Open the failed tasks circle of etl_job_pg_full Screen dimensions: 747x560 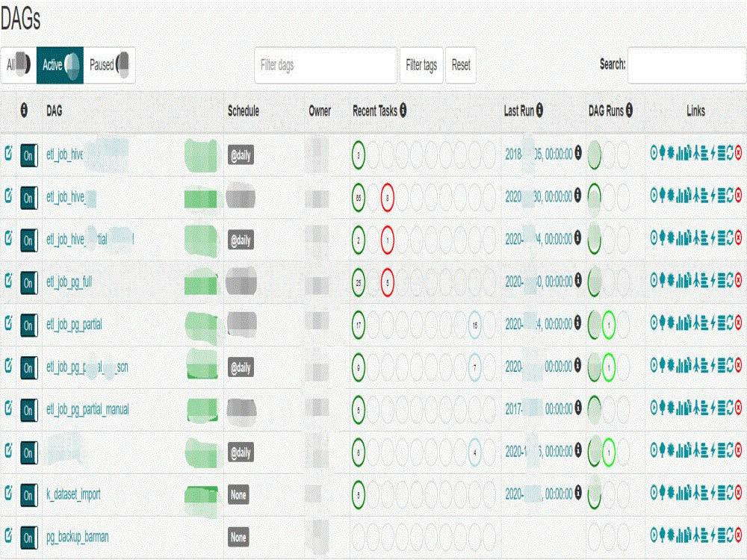[388, 282]
